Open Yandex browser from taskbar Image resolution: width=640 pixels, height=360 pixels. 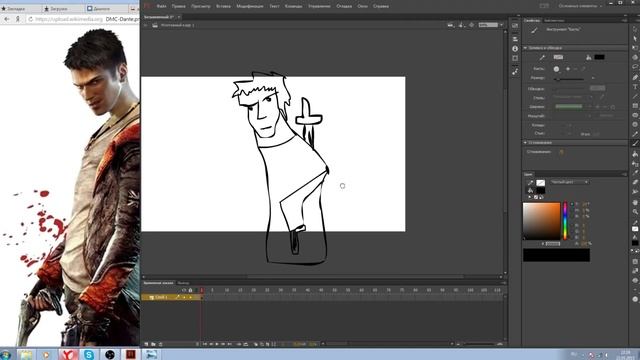(69, 354)
